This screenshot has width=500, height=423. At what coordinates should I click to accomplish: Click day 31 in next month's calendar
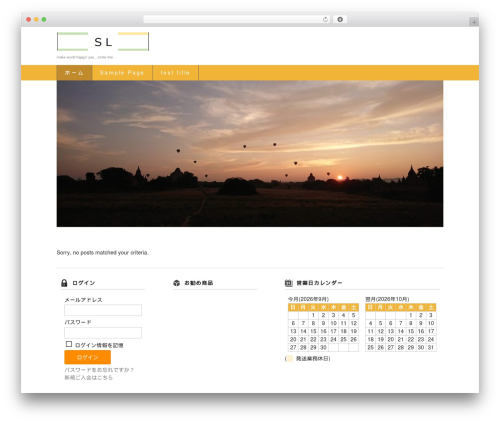tap(431, 347)
